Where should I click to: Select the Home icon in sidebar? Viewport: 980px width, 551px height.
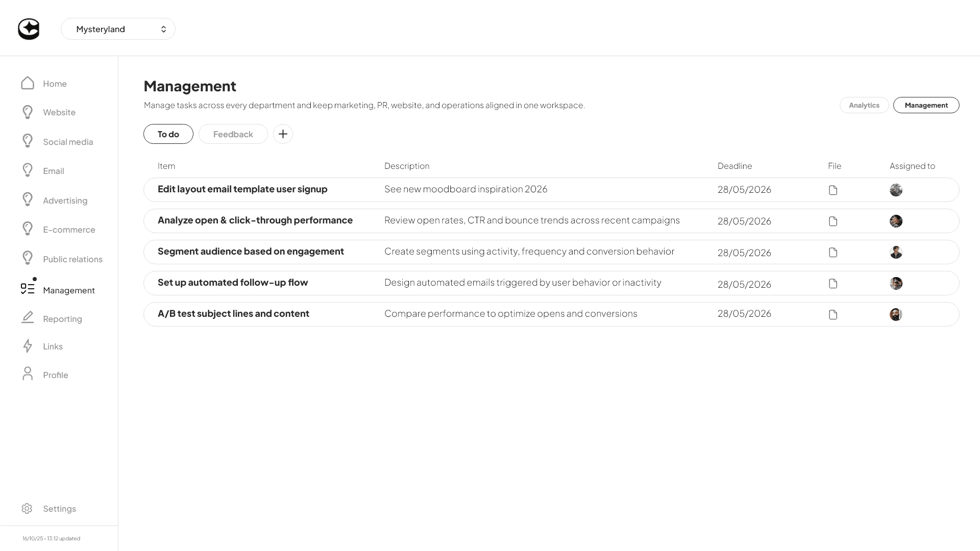pyautogui.click(x=28, y=83)
